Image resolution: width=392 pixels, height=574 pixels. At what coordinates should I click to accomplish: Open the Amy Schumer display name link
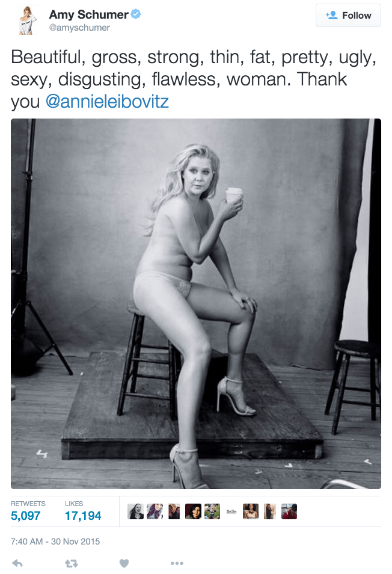click(x=88, y=14)
